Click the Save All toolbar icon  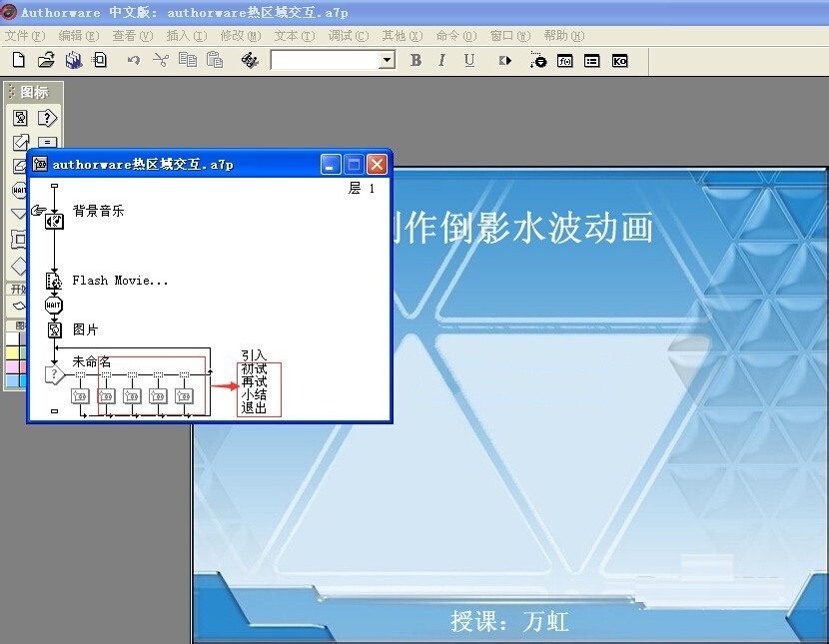[x=74, y=60]
